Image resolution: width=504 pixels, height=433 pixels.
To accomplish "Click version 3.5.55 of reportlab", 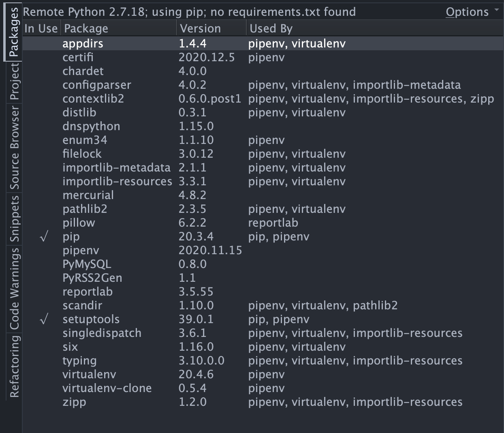I will pos(196,292).
